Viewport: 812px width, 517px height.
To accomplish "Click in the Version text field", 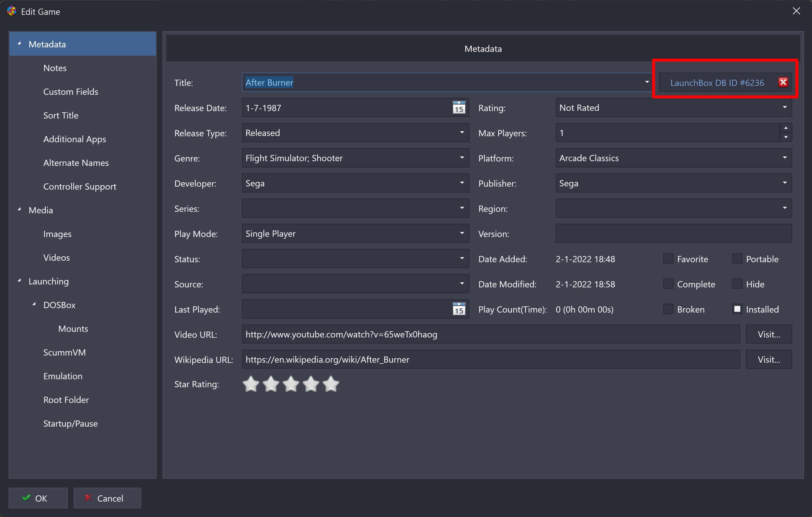I will coord(673,233).
